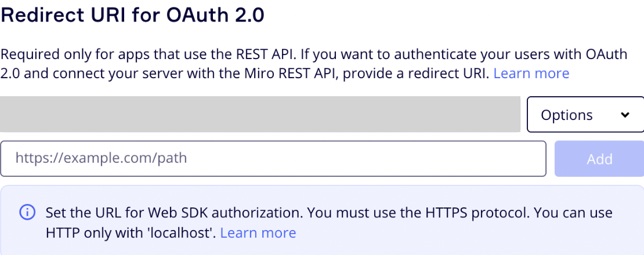
Task: Click the info icon in the notice box
Action: [x=27, y=212]
